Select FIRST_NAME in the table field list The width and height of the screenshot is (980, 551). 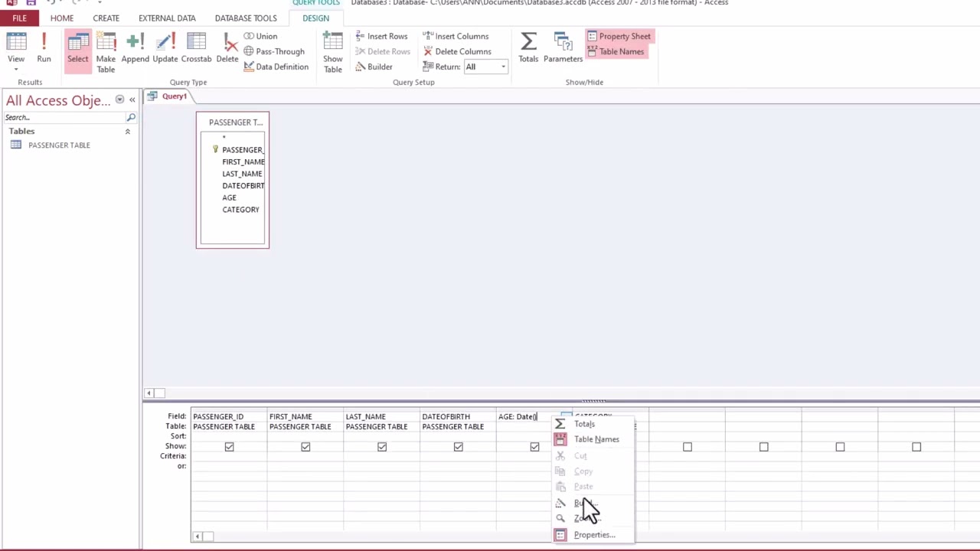click(x=243, y=161)
